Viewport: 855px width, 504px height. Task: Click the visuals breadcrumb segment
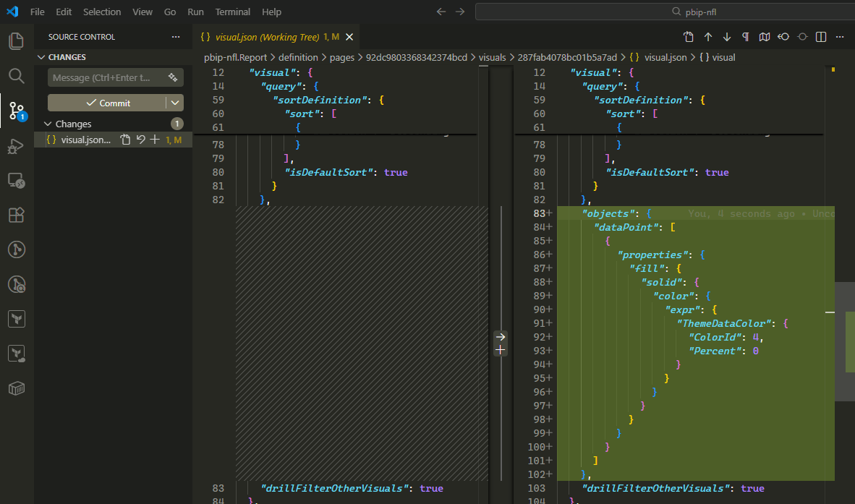click(492, 57)
